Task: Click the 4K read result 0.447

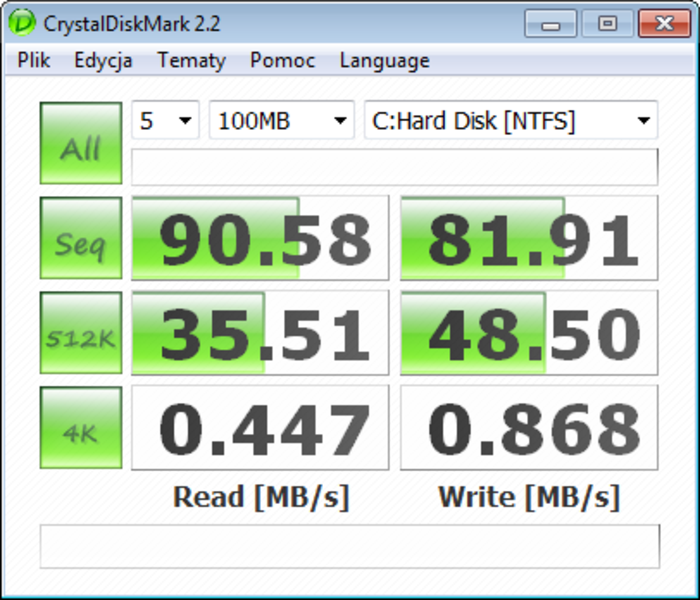Action: (x=260, y=428)
